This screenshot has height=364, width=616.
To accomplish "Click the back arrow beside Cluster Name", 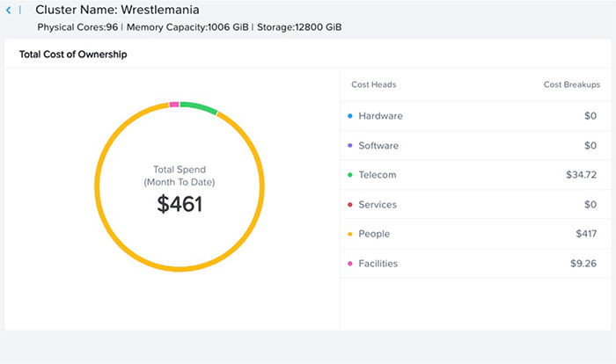I will [x=9, y=11].
